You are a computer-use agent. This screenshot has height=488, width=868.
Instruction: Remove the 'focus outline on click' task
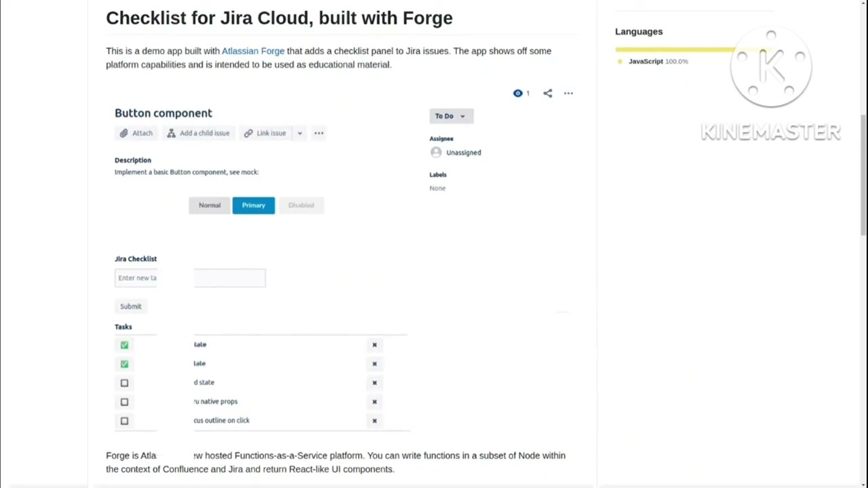pos(374,421)
